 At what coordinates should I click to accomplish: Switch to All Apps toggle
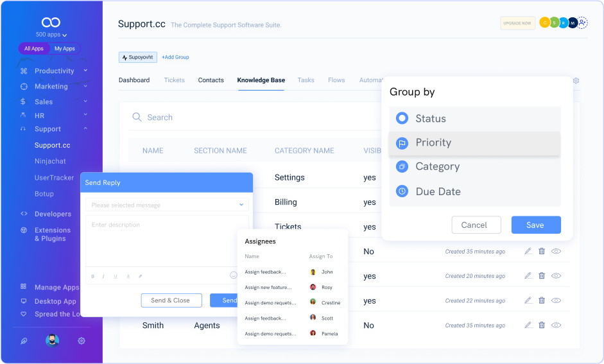[34, 49]
